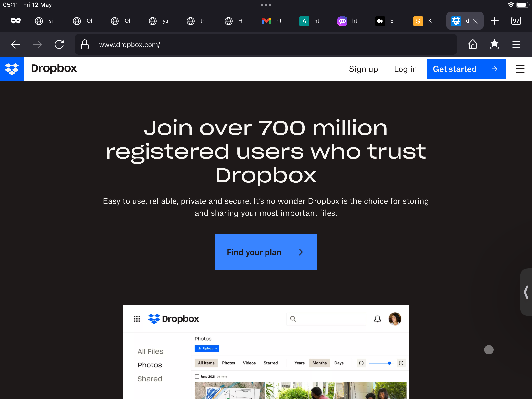
Task: Go back to previous page
Action: [16, 45]
